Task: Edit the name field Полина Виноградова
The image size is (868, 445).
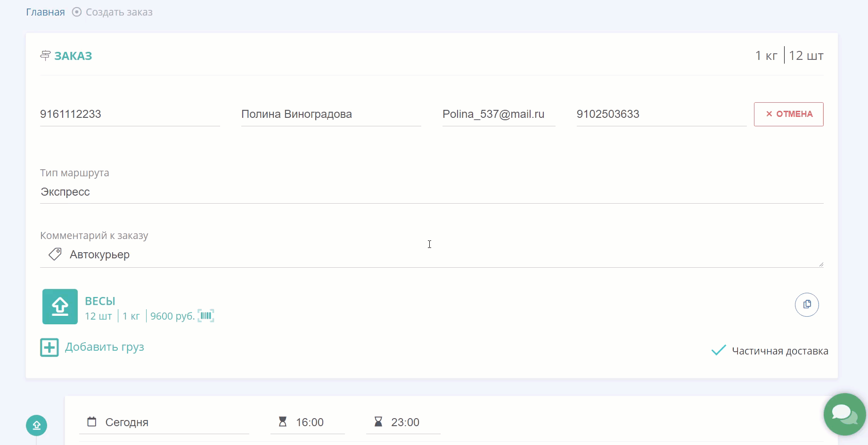Action: tap(331, 114)
